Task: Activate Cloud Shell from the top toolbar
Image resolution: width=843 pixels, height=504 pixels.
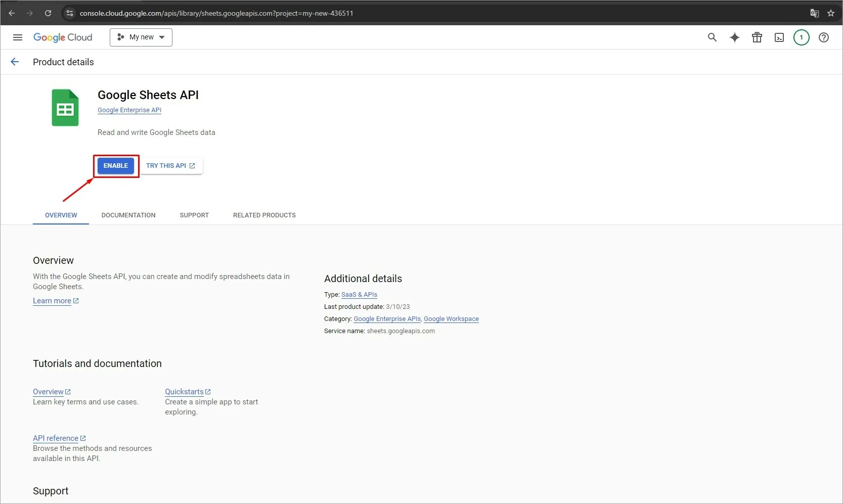Action: pyautogui.click(x=779, y=37)
